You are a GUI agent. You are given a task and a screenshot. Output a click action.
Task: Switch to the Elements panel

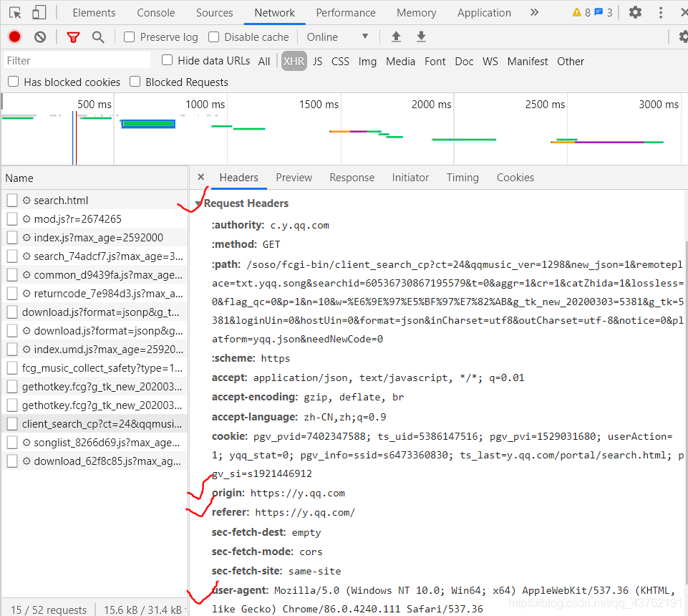point(94,13)
